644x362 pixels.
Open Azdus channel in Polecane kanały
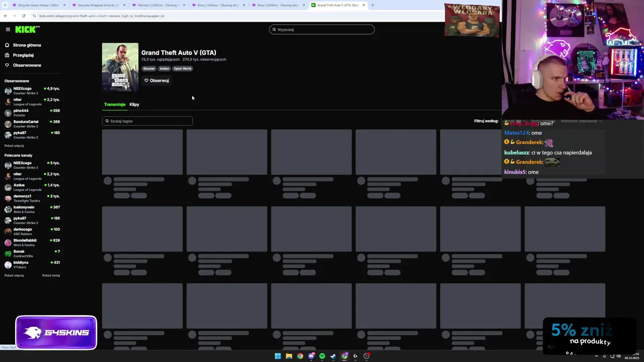[32, 187]
